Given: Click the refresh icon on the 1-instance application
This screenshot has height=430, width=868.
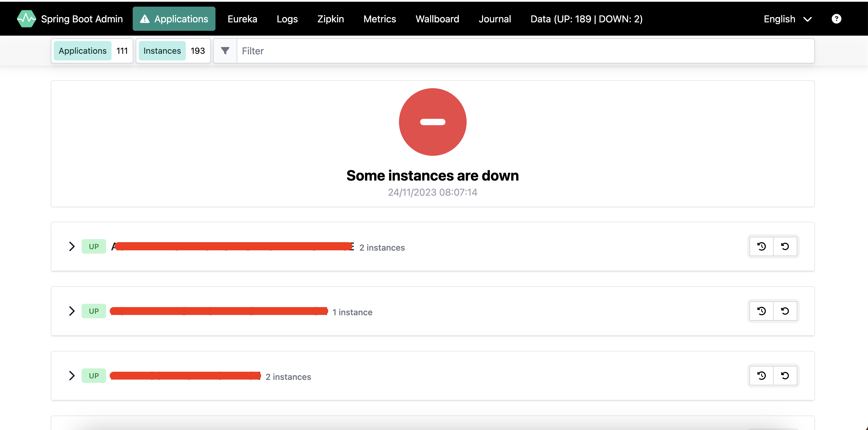Looking at the screenshot, I should [785, 311].
